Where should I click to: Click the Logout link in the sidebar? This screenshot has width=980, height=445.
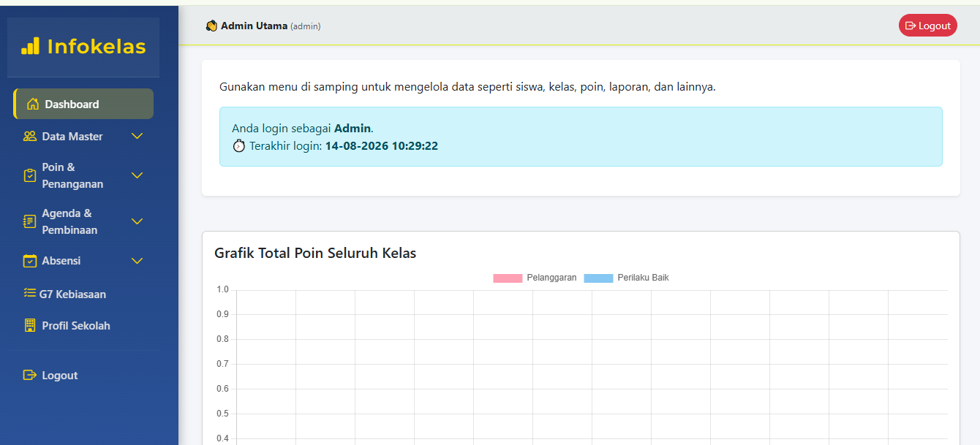pos(83,375)
